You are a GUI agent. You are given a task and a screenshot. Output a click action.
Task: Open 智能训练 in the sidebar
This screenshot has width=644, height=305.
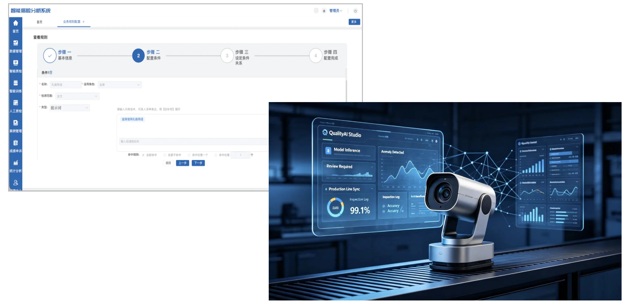[x=16, y=86]
